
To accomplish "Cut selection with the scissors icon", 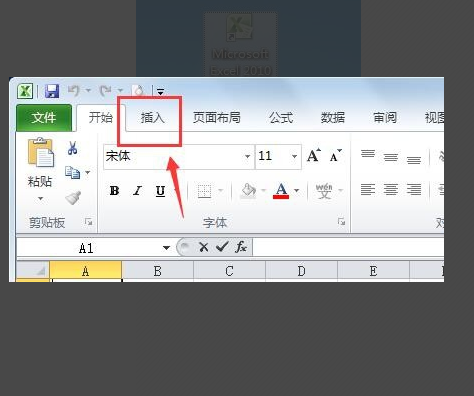I will pyautogui.click(x=72, y=148).
